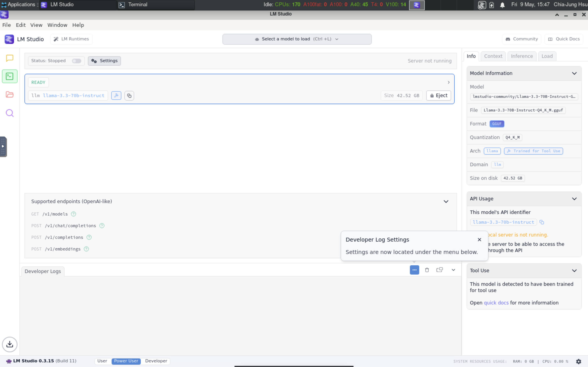Open the Discover search sidebar icon

click(x=10, y=113)
